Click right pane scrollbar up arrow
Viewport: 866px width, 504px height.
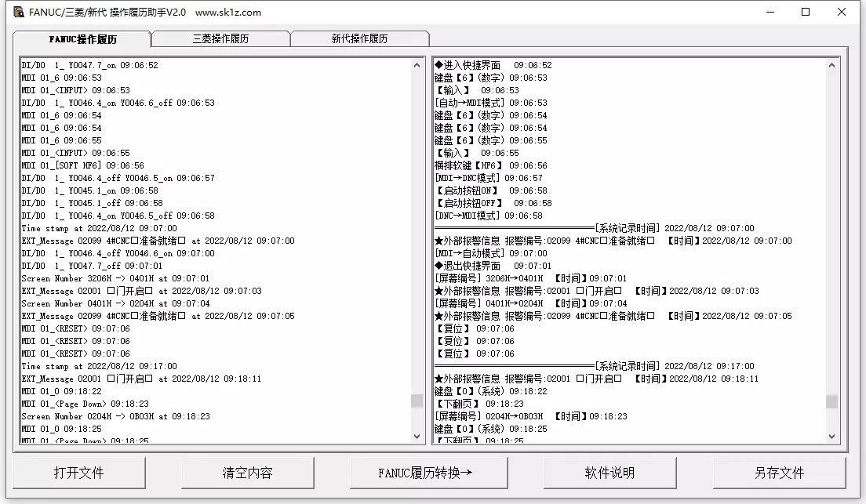tap(831, 65)
